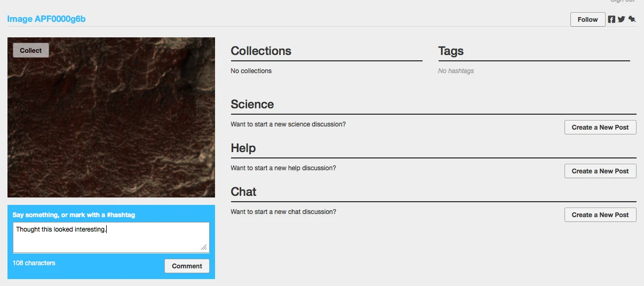Click the Chat heading
The width and height of the screenshot is (644, 286).
point(243,192)
